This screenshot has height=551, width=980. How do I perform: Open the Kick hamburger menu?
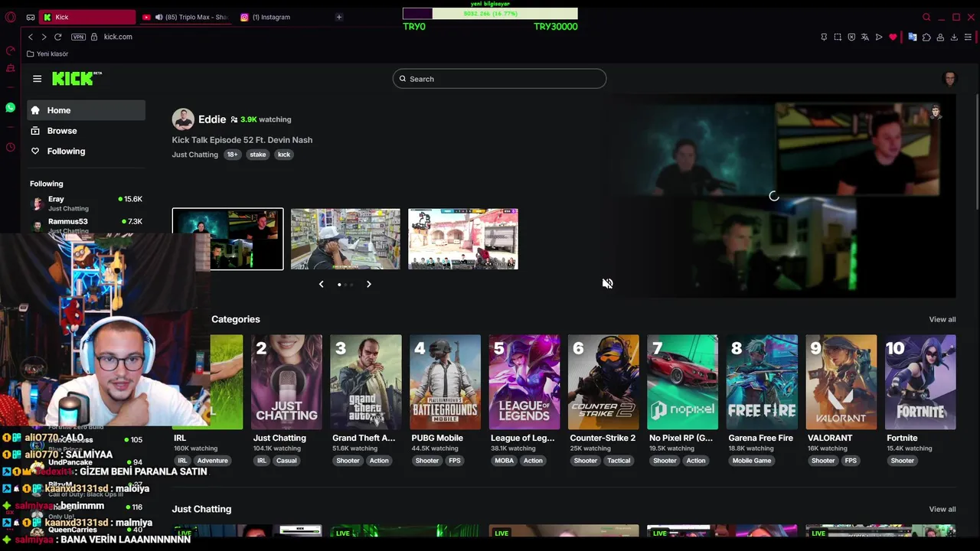point(37,79)
